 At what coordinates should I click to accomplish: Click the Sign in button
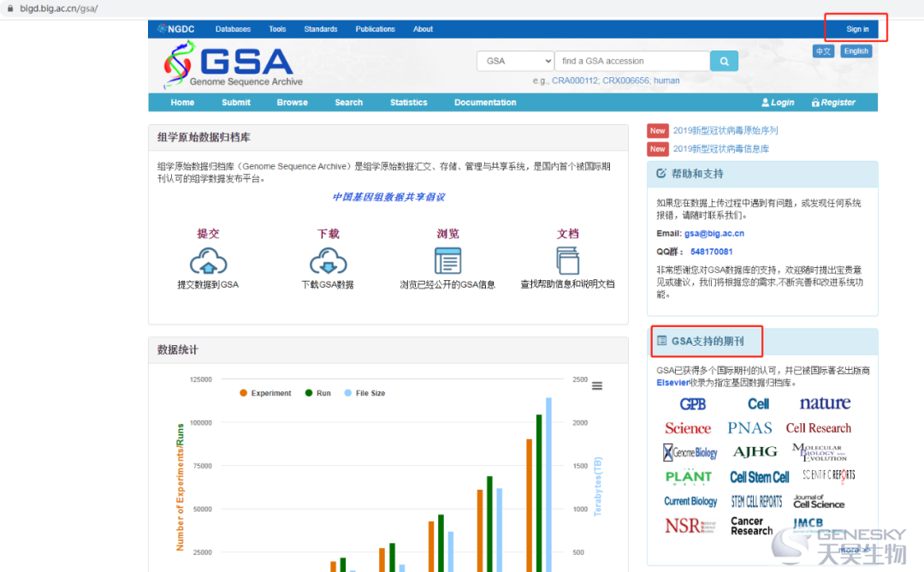857,29
